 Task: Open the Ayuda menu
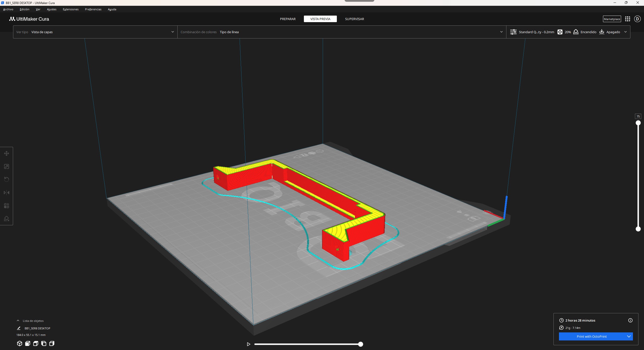(112, 9)
